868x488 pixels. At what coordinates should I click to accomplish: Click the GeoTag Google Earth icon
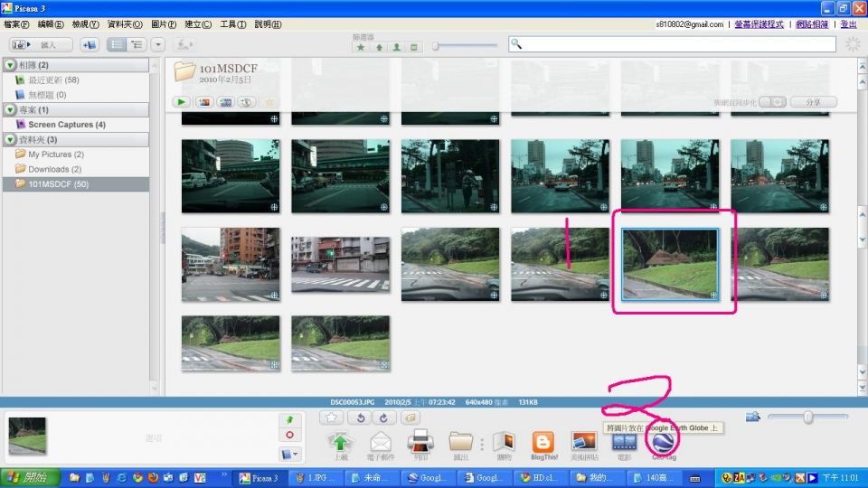pos(664,441)
